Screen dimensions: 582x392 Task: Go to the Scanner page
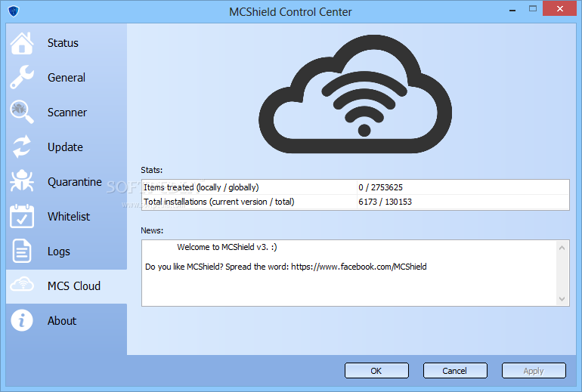[67, 113]
